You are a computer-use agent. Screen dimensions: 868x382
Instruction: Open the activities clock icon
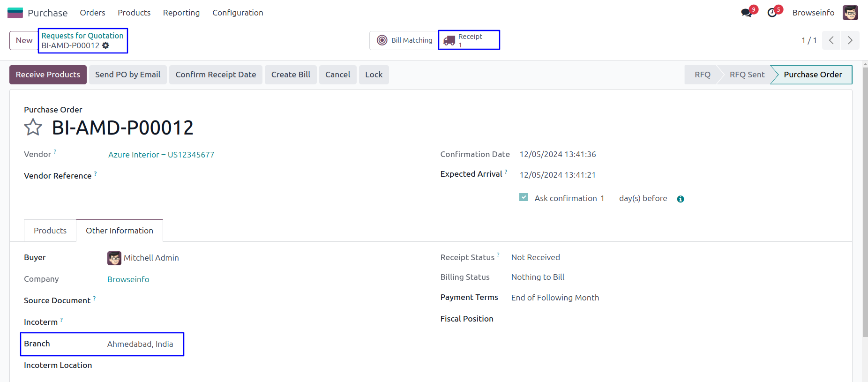[x=772, y=13]
